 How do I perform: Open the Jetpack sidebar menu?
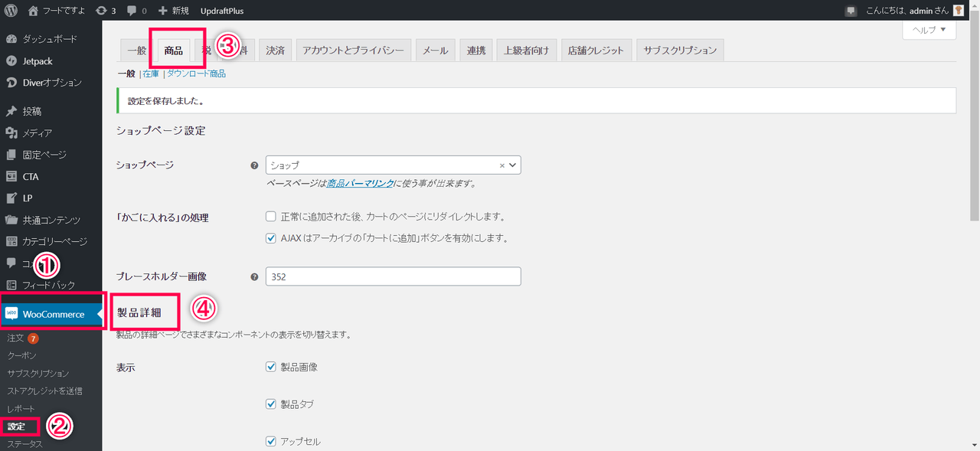pyautogui.click(x=38, y=61)
